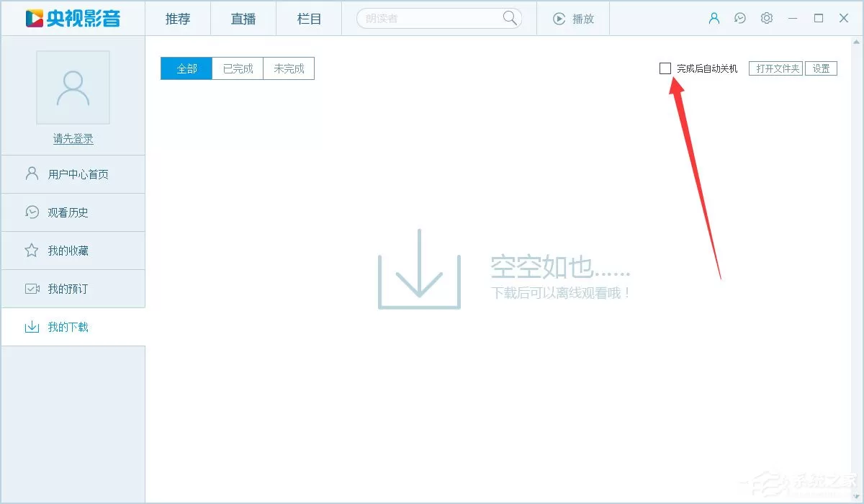Click the 打开文件夹 button
The image size is (864, 504).
pyautogui.click(x=776, y=68)
